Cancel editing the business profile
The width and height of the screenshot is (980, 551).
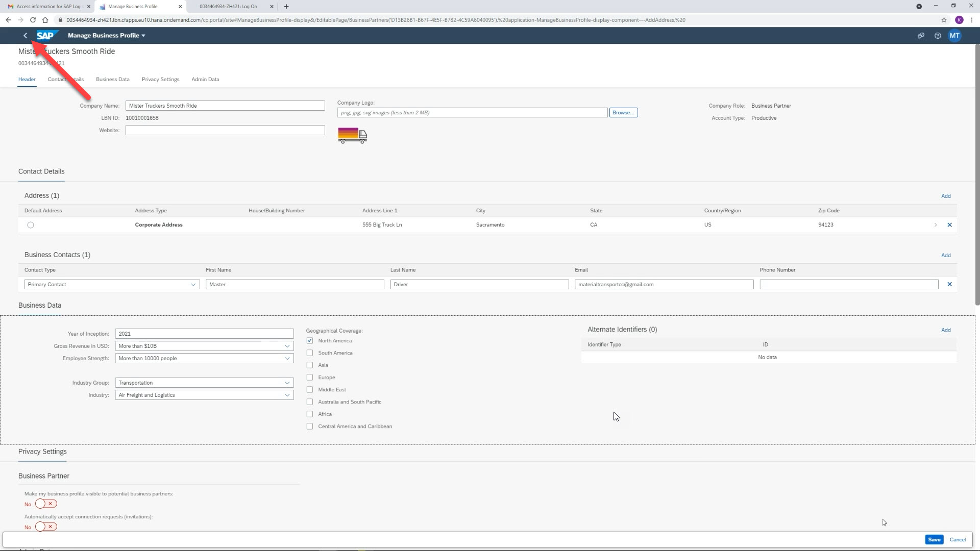click(x=958, y=540)
